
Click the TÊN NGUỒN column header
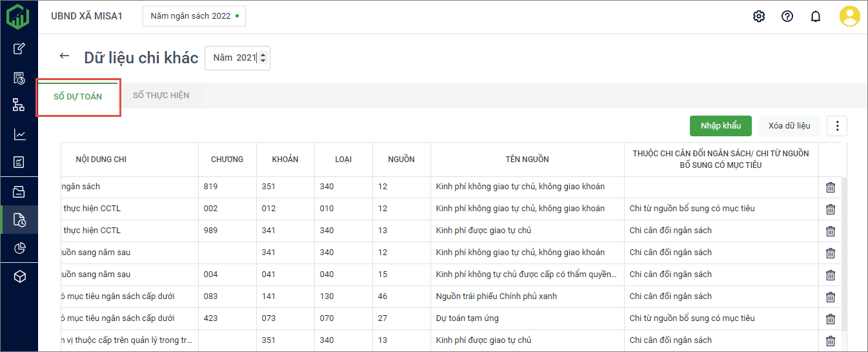tap(527, 160)
